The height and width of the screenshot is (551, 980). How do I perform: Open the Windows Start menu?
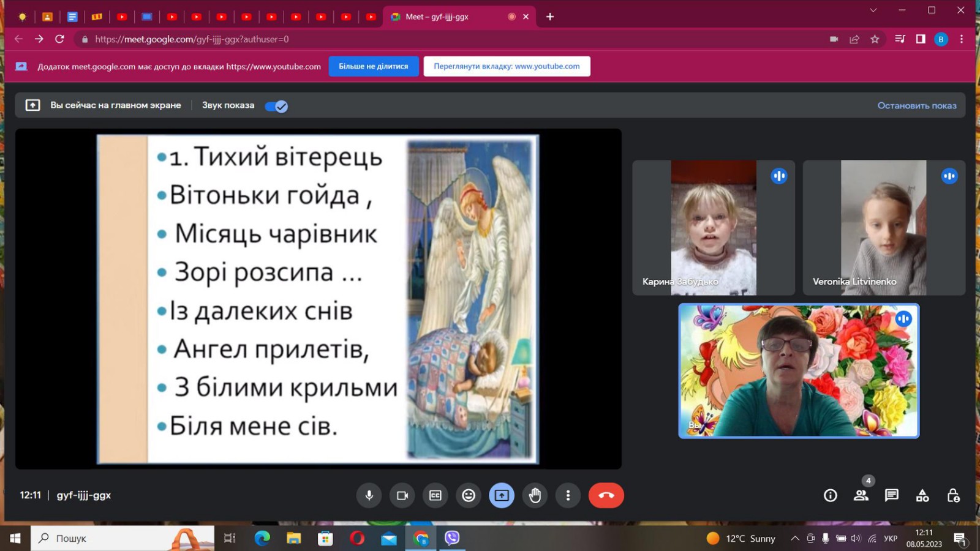coord(15,538)
